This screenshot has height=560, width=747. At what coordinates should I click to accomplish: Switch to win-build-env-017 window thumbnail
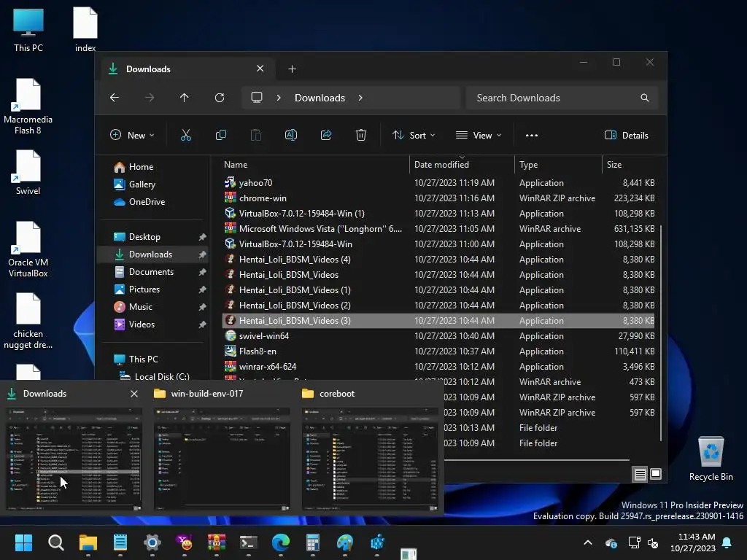(222, 459)
